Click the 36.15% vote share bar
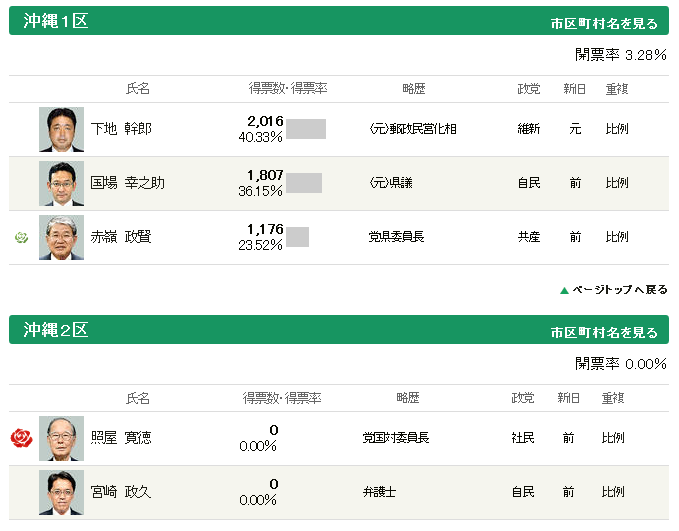The width and height of the screenshot is (679, 531). click(304, 183)
